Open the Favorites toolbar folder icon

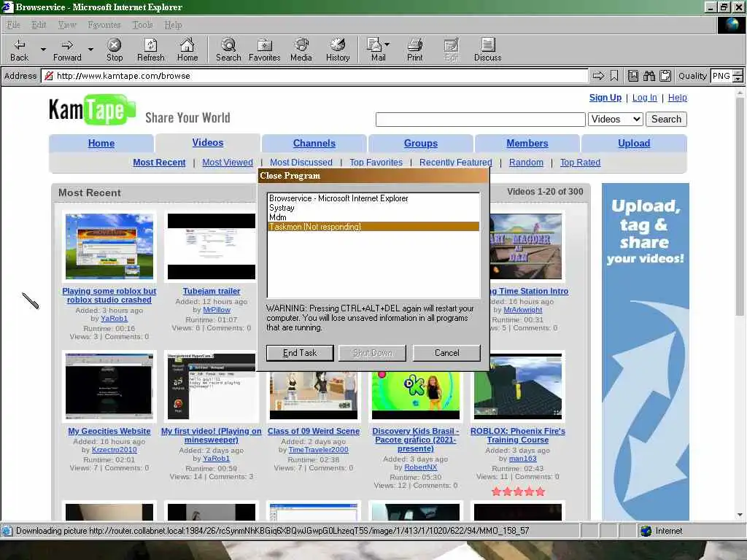point(264,50)
